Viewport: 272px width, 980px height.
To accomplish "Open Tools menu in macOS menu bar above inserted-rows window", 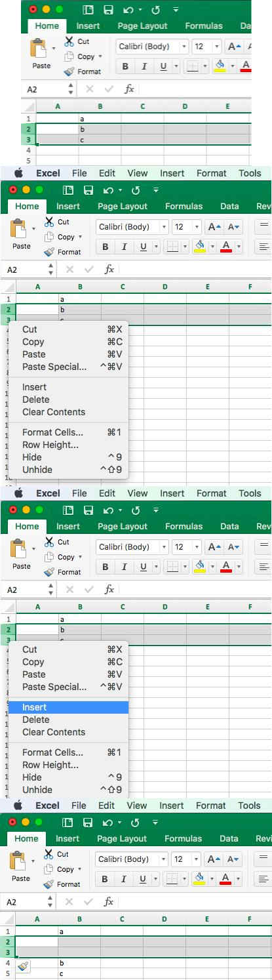I will tap(249, 806).
